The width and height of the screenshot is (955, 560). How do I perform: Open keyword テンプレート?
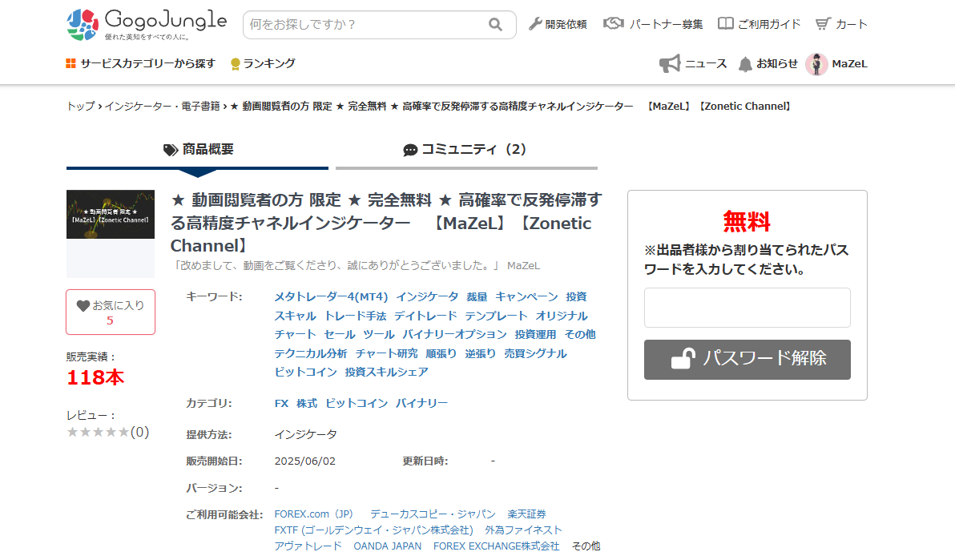coord(496,316)
